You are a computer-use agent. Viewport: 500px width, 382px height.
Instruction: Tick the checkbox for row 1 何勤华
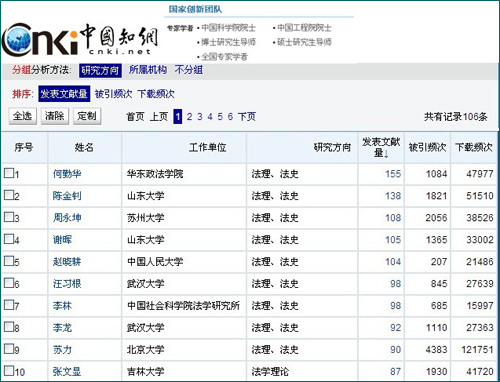point(9,173)
